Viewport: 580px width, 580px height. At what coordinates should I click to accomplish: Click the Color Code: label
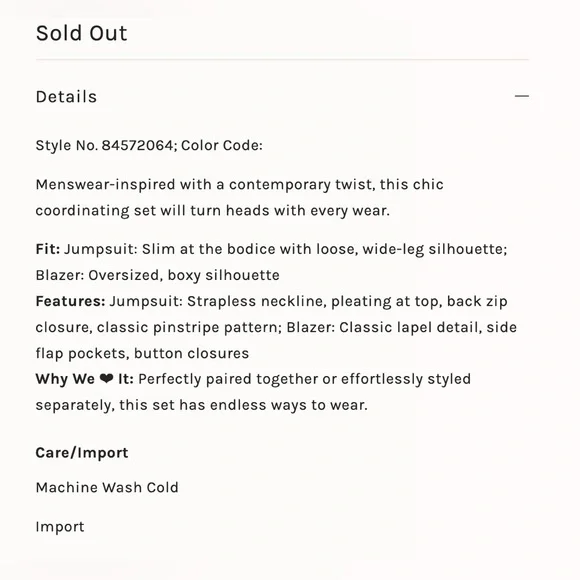(x=222, y=145)
